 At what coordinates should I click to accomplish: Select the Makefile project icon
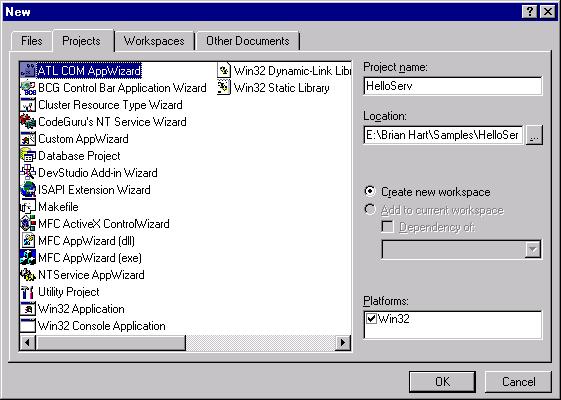pyautogui.click(x=28, y=207)
